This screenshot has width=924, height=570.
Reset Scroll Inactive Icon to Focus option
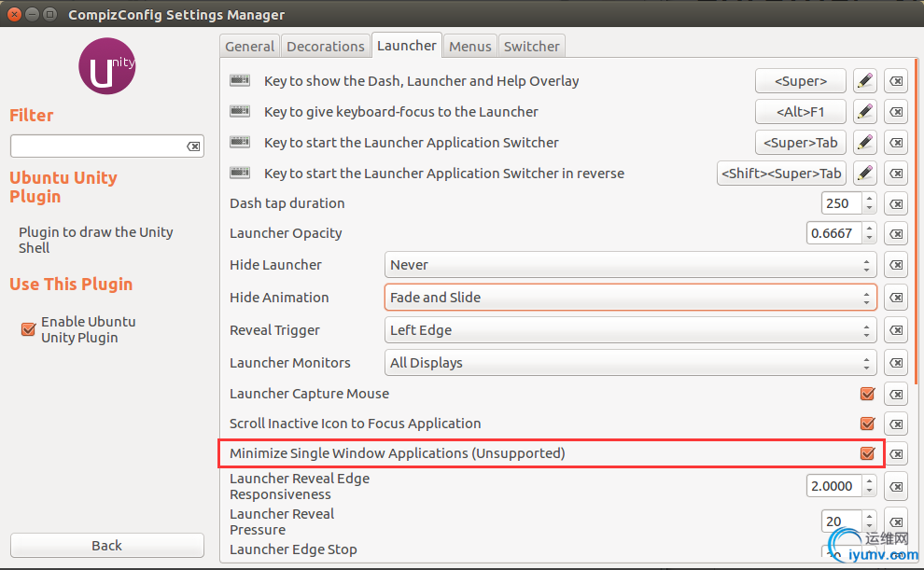896,424
